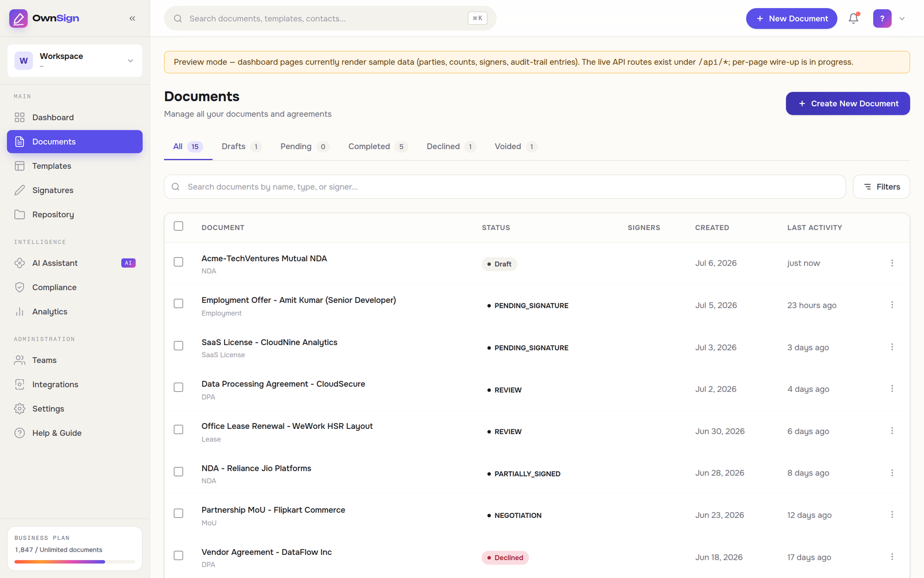The height and width of the screenshot is (578, 924).
Task: Check the Employment Offer - Amit Kumar row
Action: coord(178,303)
